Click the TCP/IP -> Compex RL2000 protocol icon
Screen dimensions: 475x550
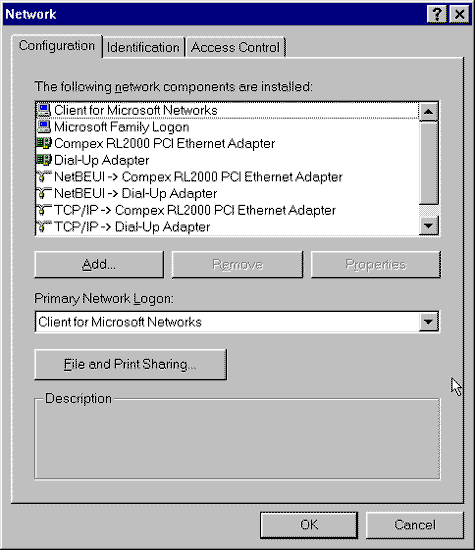[44, 210]
